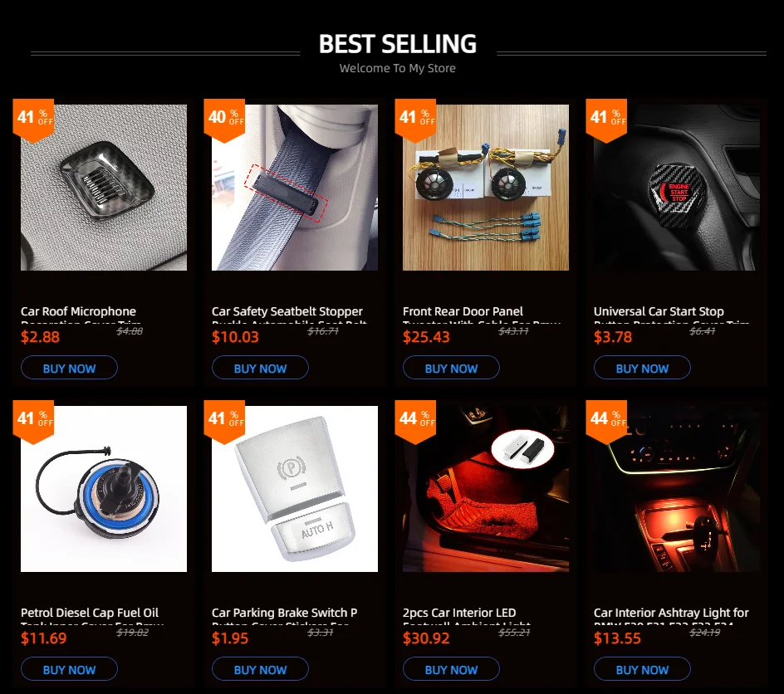The image size is (784, 694).
Task: Click the 40% OFF badge on seatbelt stopper
Action: click(x=224, y=120)
